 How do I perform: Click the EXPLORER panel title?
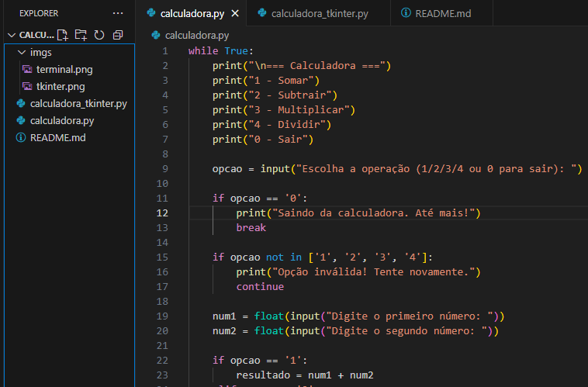pyautogui.click(x=39, y=13)
